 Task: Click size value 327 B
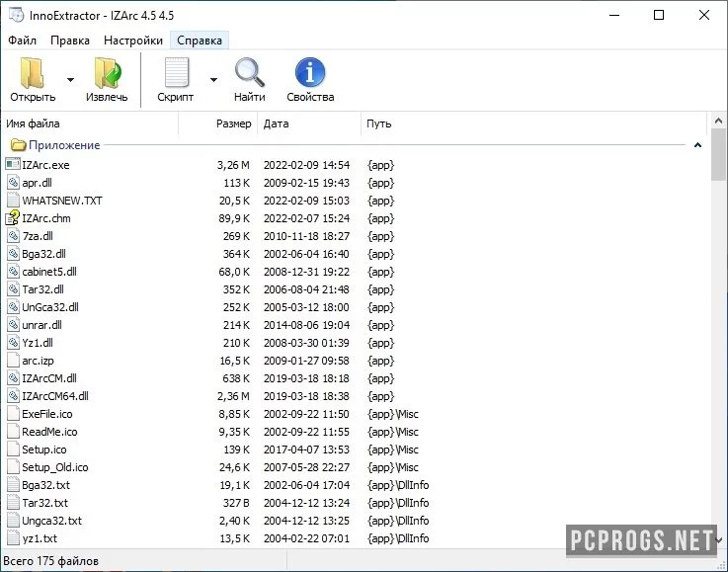pos(236,503)
